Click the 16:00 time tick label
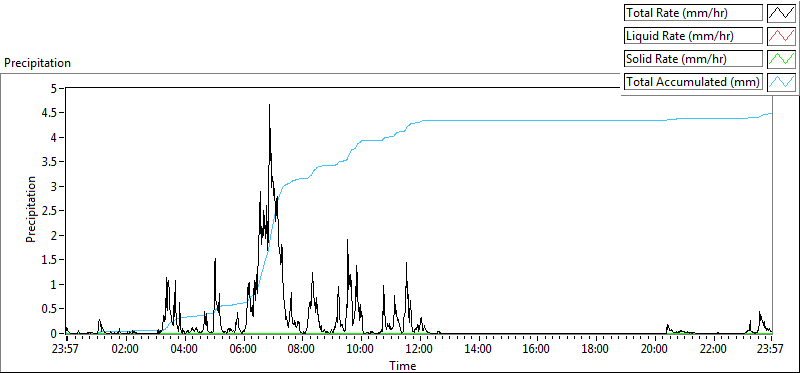The height and width of the screenshot is (373, 800). click(537, 349)
